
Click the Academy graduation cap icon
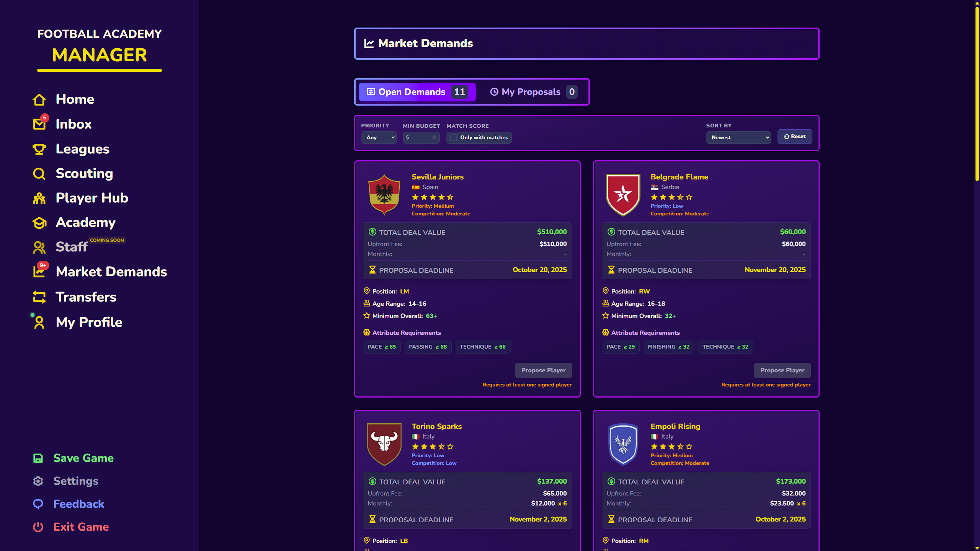coord(39,223)
